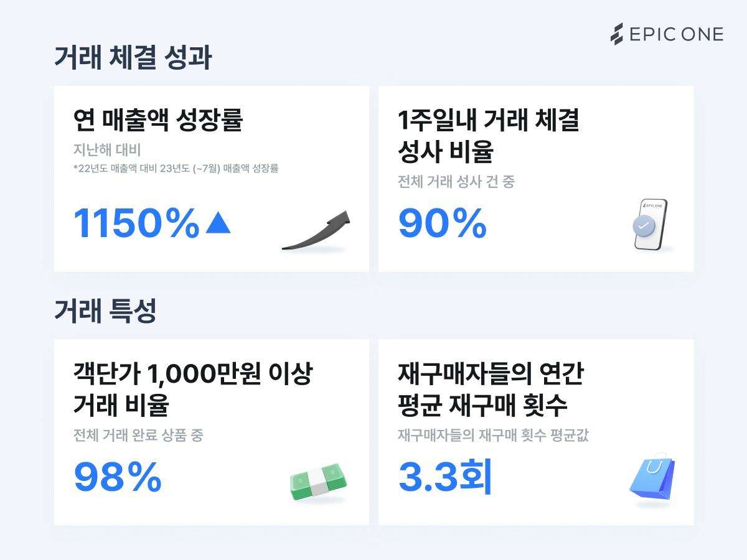This screenshot has height=560, width=747.
Task: Click the 22년도 매출액 footnote text
Action: click(x=175, y=168)
